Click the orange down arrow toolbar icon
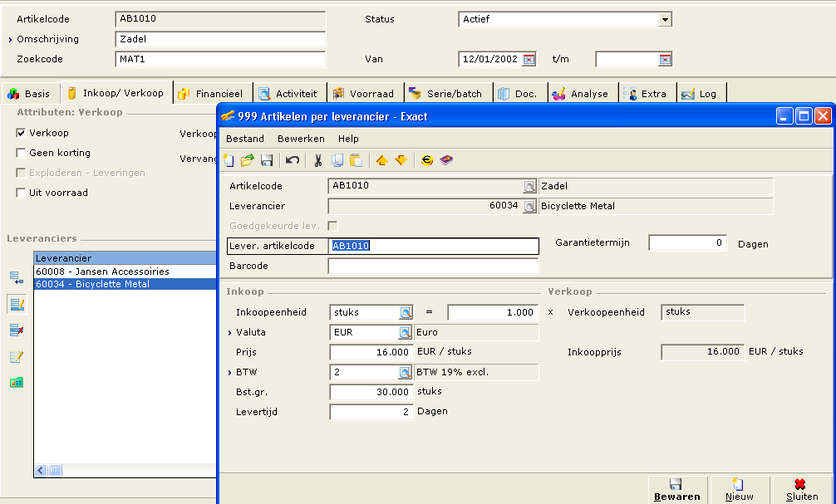 (x=401, y=159)
